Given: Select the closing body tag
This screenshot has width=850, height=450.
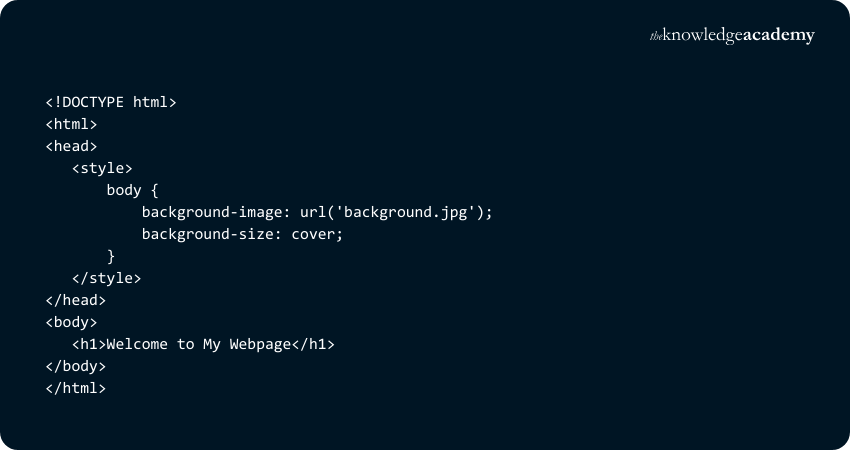Looking at the screenshot, I should [x=75, y=366].
